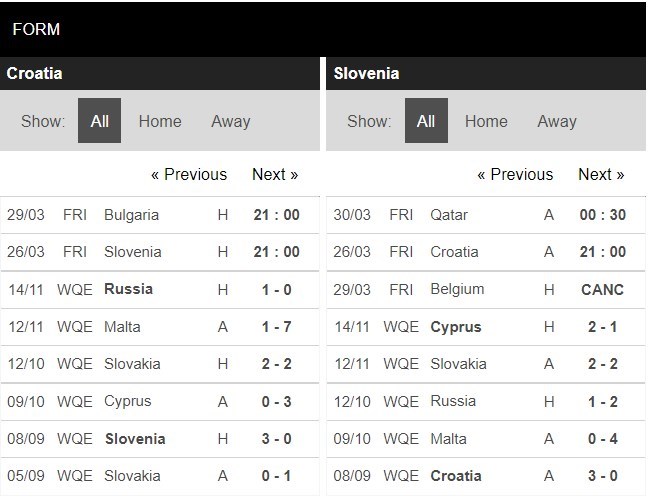The height and width of the screenshot is (502, 650).
Task: Open the cancelled Belgium match row
Action: click(486, 289)
